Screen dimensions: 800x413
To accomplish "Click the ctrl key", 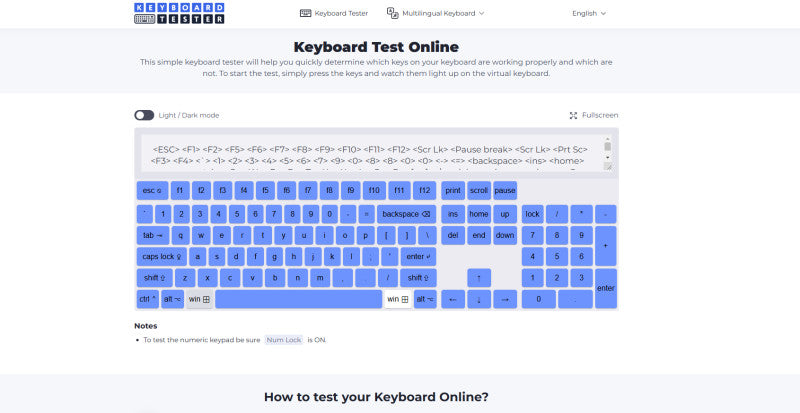I will pyautogui.click(x=147, y=299).
